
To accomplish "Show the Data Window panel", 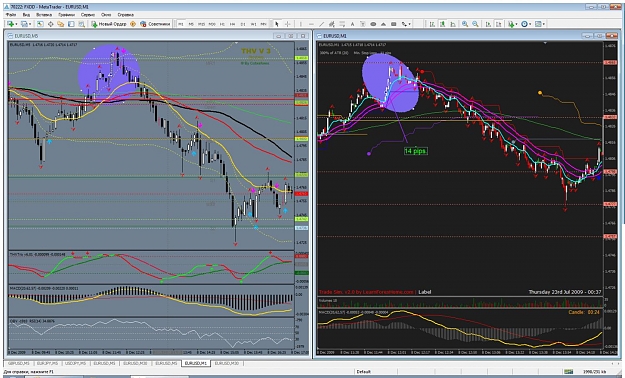I will pos(51,24).
